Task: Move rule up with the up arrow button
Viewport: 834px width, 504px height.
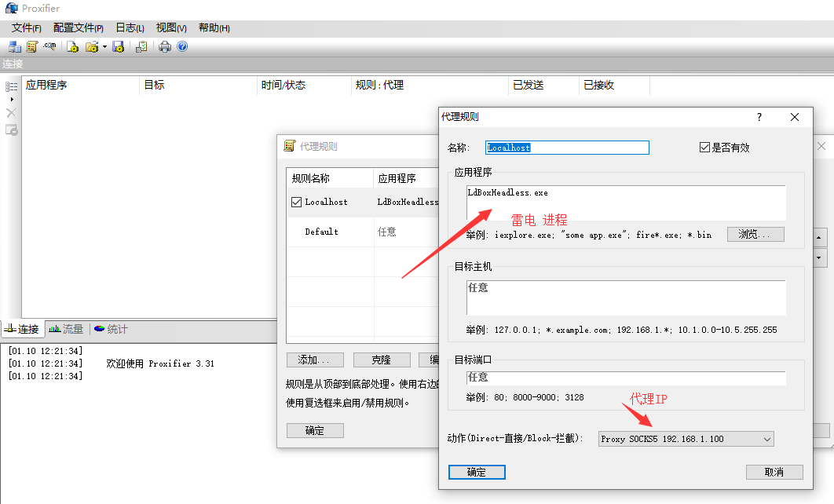Action: coord(819,237)
